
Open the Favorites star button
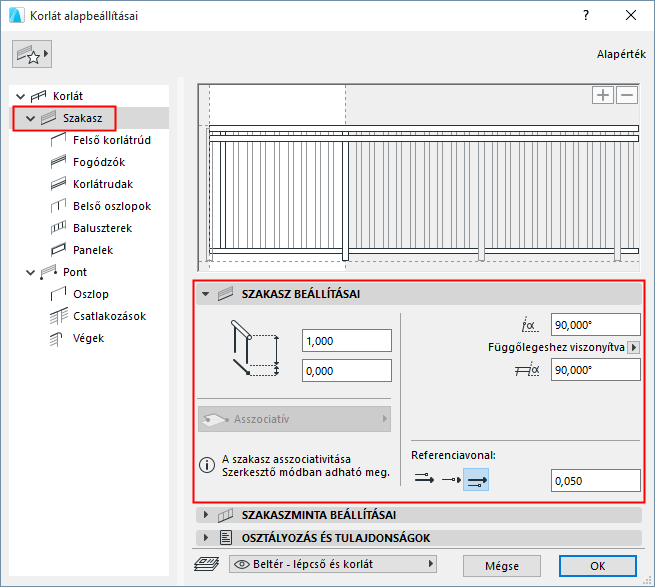tap(32, 54)
